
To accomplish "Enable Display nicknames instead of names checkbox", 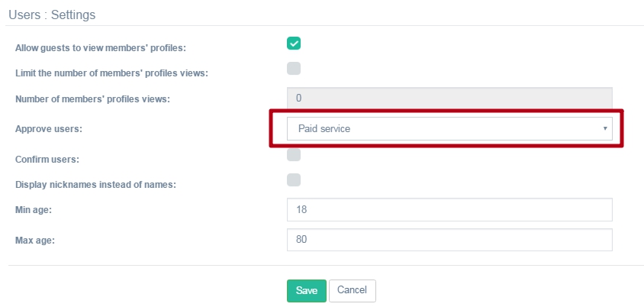I will (x=294, y=180).
